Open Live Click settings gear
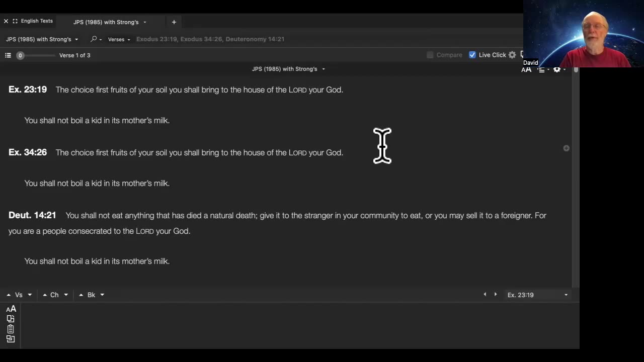This screenshot has height=362, width=644. click(x=512, y=55)
